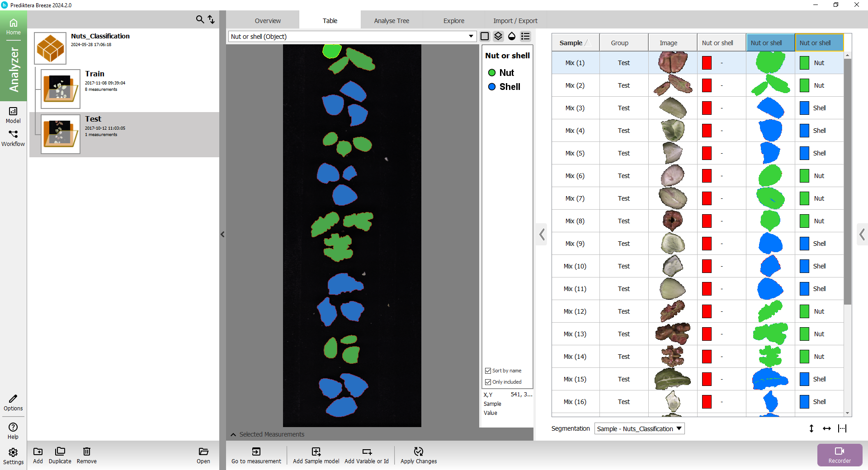The width and height of the screenshot is (868, 470).
Task: Open the Workflow view icon
Action: (13, 138)
